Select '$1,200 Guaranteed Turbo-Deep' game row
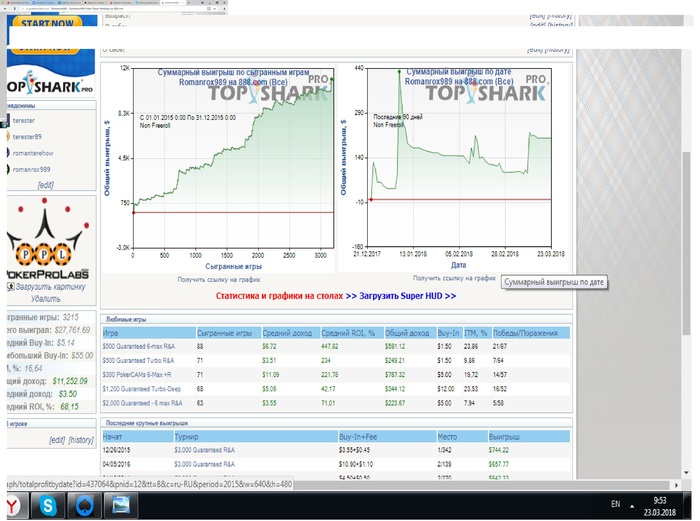 [336, 389]
